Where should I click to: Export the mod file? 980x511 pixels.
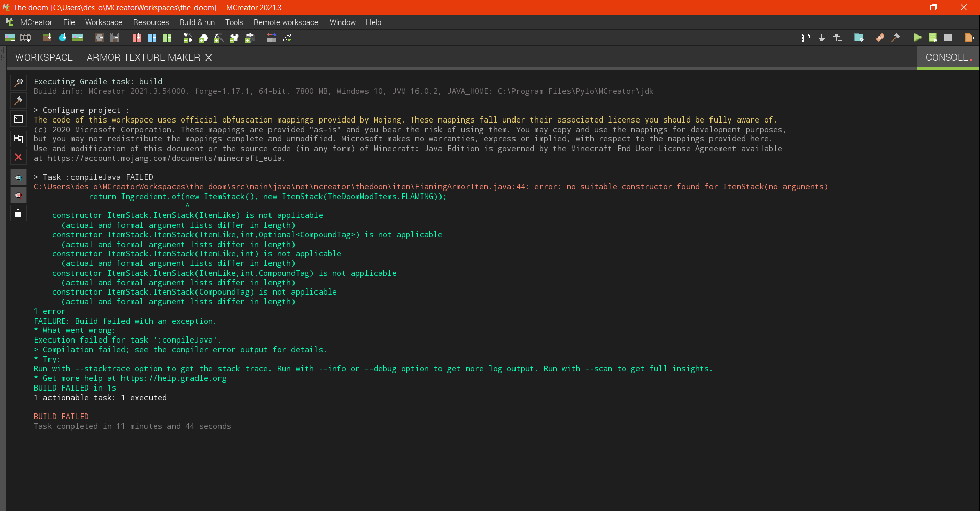point(969,37)
